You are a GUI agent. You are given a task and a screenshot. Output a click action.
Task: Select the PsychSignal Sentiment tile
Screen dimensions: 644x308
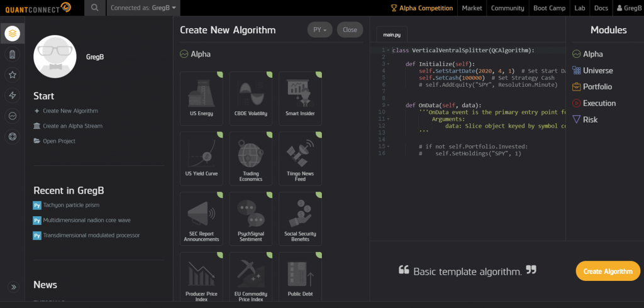point(250,219)
